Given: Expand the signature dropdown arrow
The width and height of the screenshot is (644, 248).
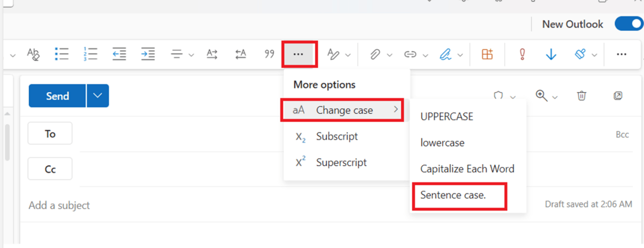Looking at the screenshot, I should pyautogui.click(x=460, y=55).
